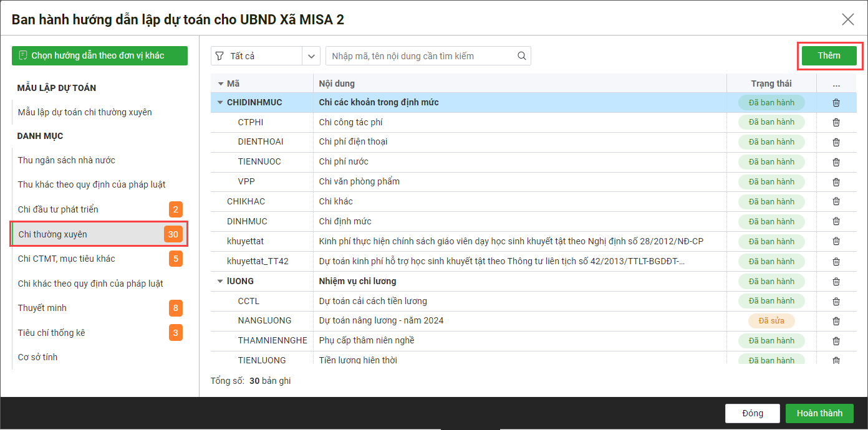The height and width of the screenshot is (430, 868).
Task: Select 'Tiêu chí thống kê' sidebar item
Action: [x=51, y=333]
